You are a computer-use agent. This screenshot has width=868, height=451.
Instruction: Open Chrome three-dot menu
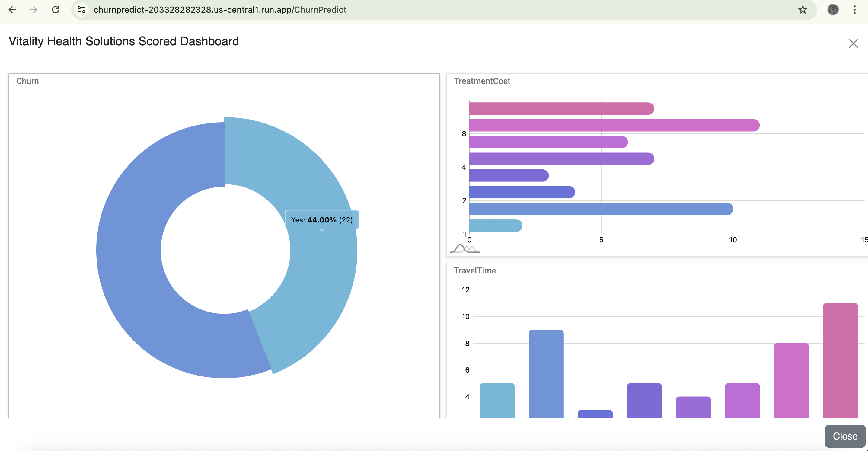(854, 10)
